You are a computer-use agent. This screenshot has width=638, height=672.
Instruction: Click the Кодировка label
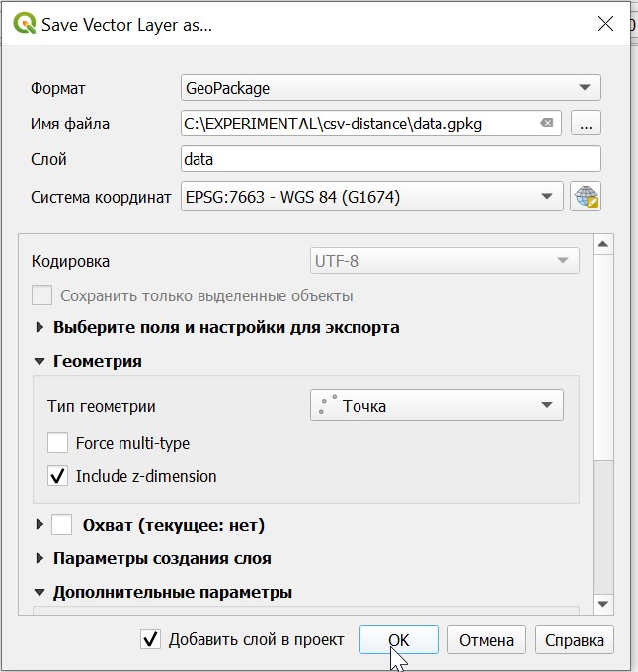click(70, 261)
